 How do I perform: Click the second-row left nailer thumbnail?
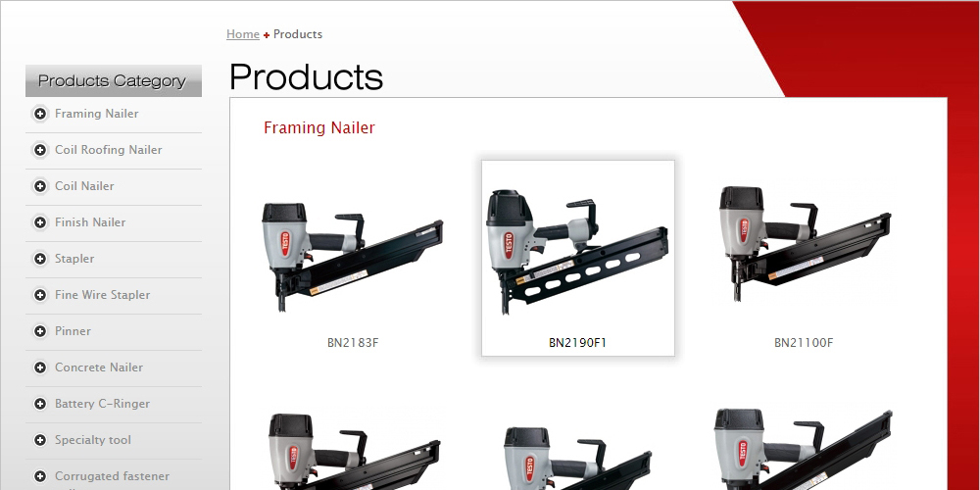click(x=354, y=451)
